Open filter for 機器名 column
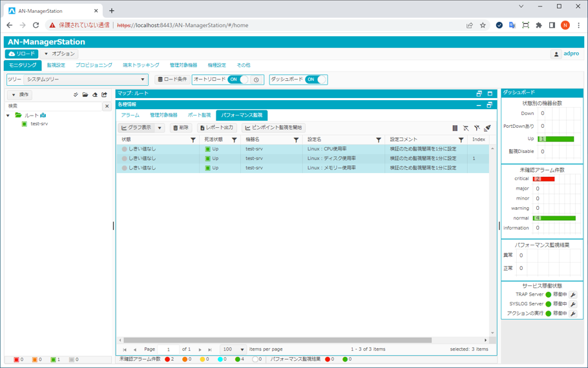The height and width of the screenshot is (368, 588). click(x=296, y=140)
